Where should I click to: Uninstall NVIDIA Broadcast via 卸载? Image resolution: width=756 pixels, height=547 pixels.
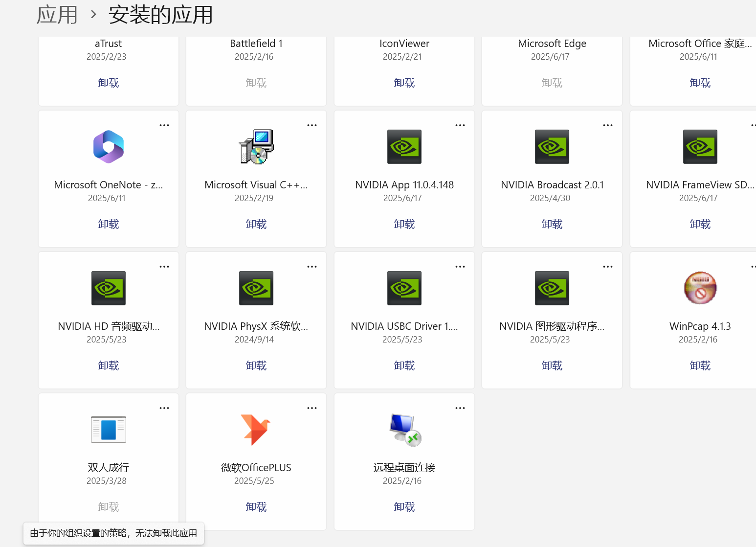(x=552, y=224)
